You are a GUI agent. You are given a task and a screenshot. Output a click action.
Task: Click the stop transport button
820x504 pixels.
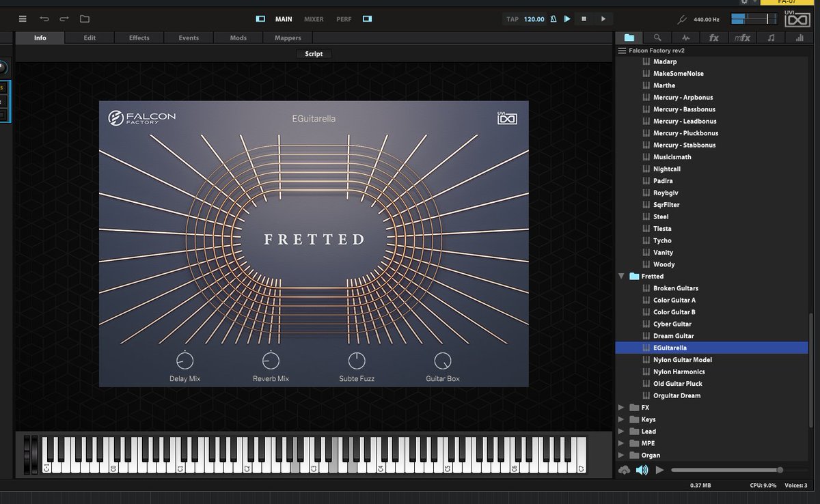coord(584,19)
